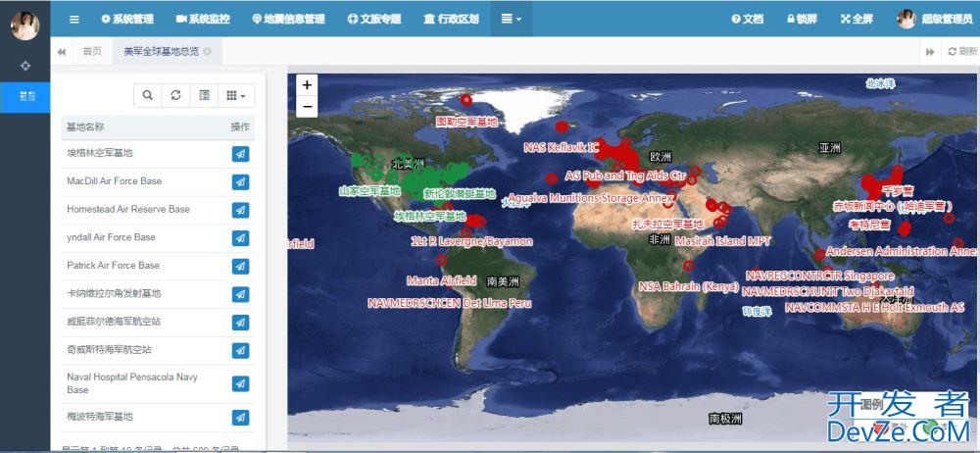Move tabs right with double-arrow icon
Screen dimensions: 980x453
930,52
